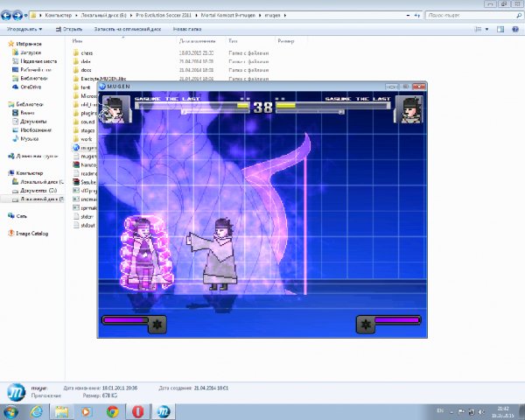The width and height of the screenshot is (525, 420).
Task: Select the readme file in list
Action: click(88, 173)
